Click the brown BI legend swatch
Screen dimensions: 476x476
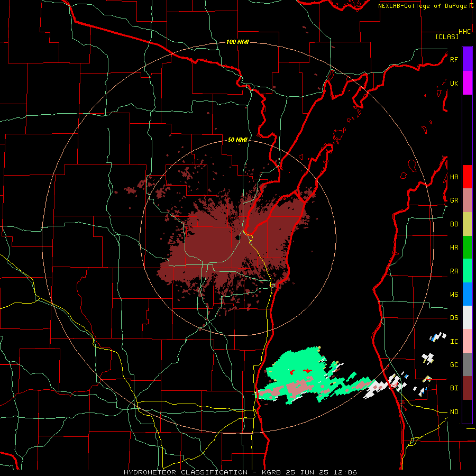point(467,388)
